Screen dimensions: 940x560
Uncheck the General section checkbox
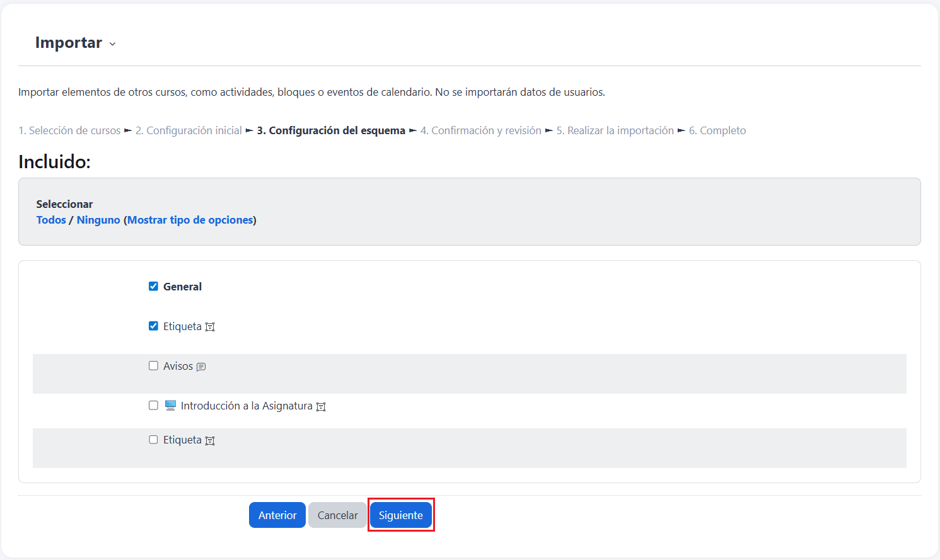(153, 286)
